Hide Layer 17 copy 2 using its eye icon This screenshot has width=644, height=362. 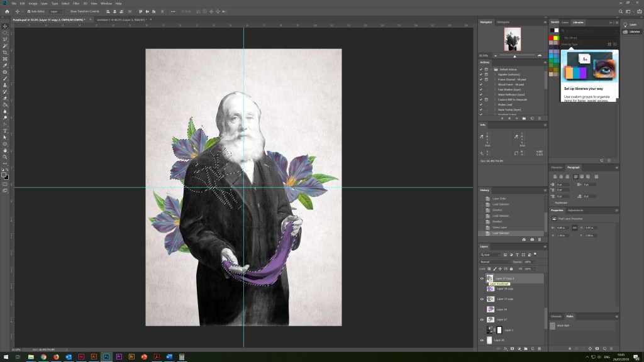(482, 278)
